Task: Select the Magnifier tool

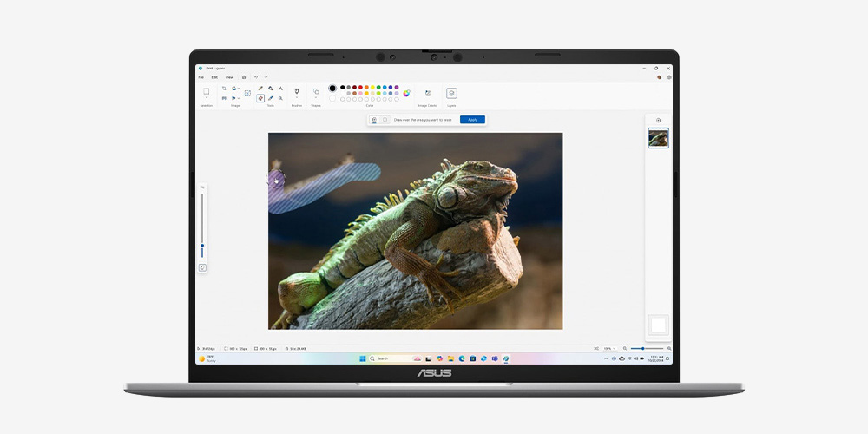Action: pos(280,98)
